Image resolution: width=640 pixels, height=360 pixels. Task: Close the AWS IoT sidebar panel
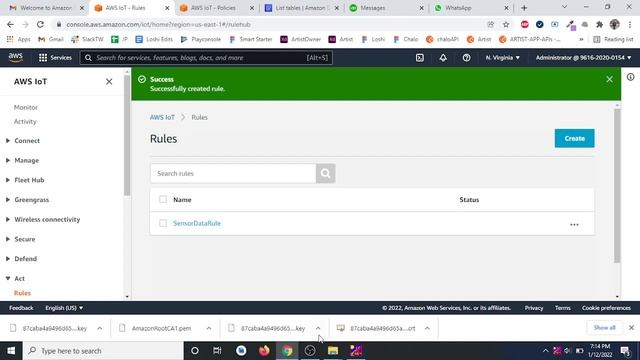109,82
